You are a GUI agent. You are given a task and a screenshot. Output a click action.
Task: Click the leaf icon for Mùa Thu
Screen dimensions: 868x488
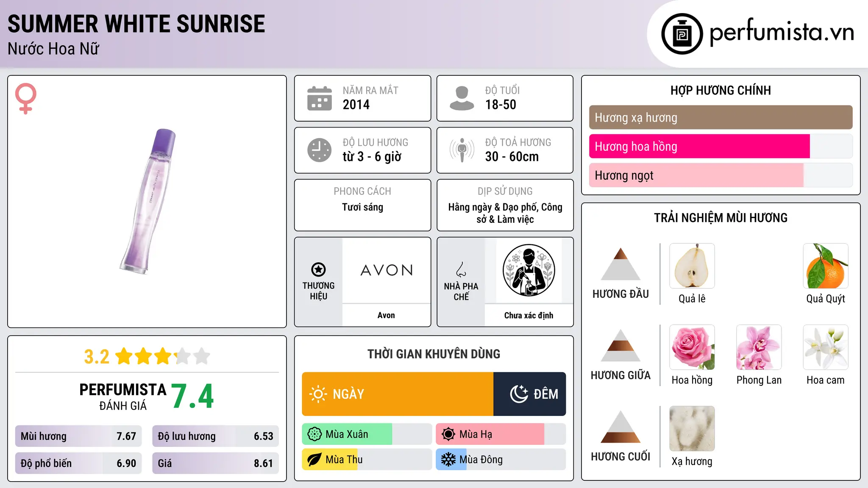pyautogui.click(x=314, y=460)
